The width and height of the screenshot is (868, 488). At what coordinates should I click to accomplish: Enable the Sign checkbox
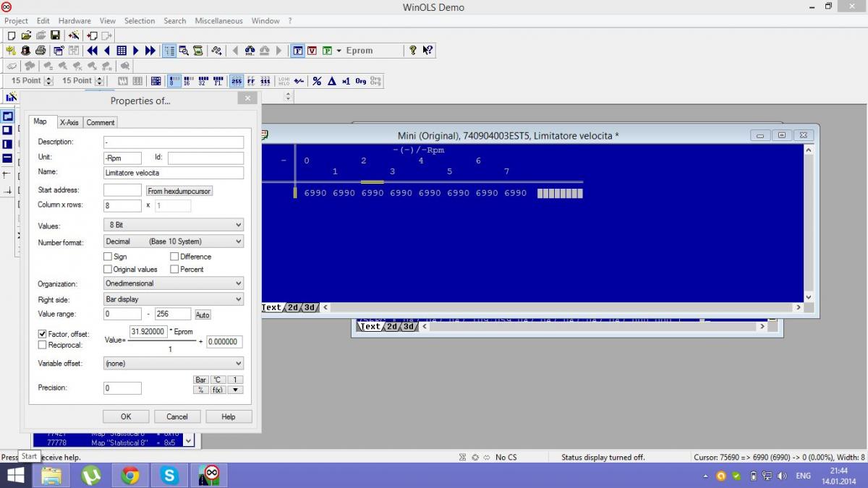[108, 257]
